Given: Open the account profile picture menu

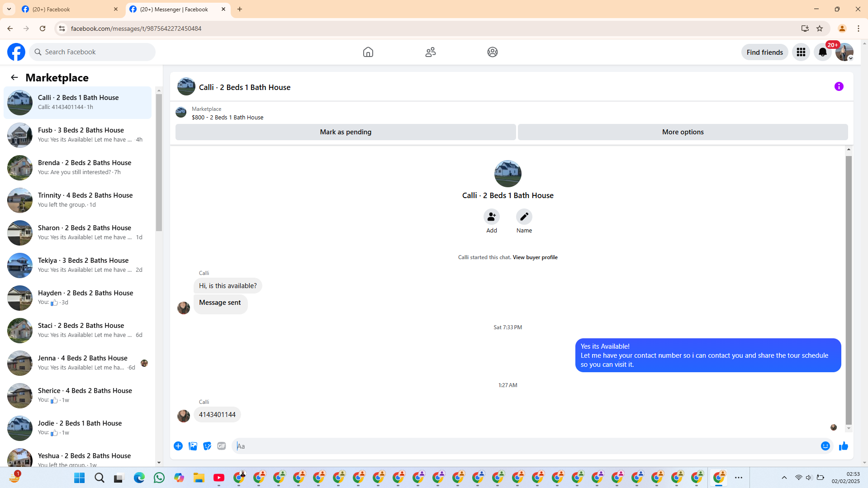Looking at the screenshot, I should [x=844, y=52].
